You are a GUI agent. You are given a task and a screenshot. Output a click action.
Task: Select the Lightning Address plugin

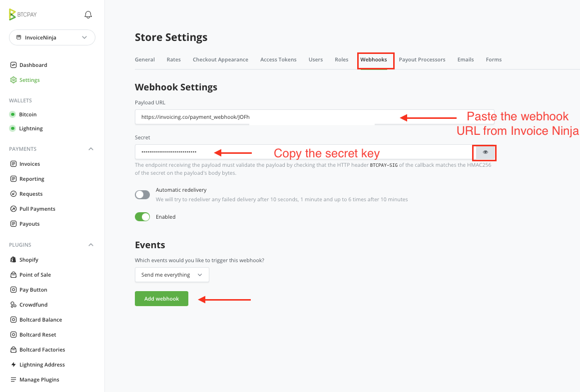42,365
